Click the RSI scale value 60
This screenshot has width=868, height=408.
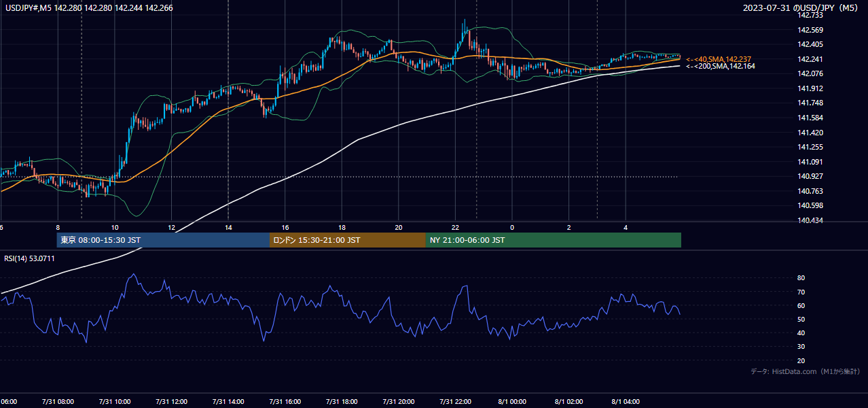801,305
